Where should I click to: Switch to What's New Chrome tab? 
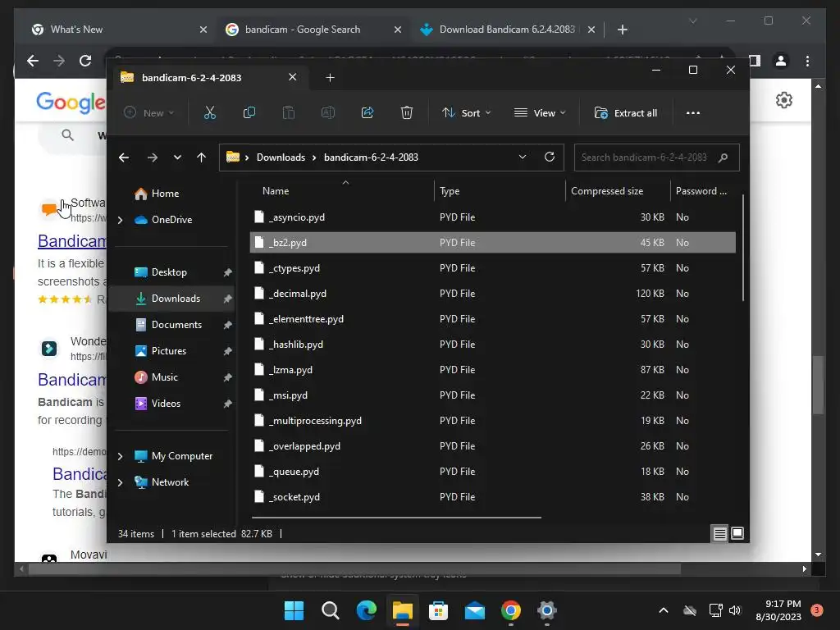120,30
